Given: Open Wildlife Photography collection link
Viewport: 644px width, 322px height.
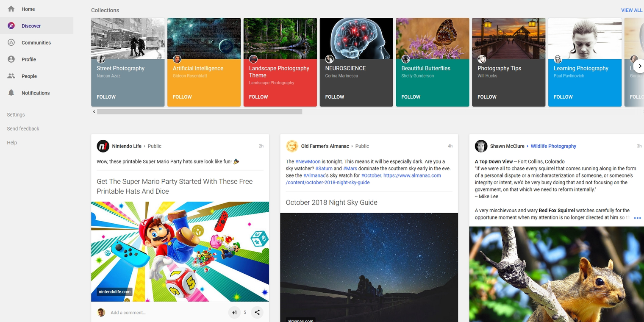Looking at the screenshot, I should coord(553,146).
